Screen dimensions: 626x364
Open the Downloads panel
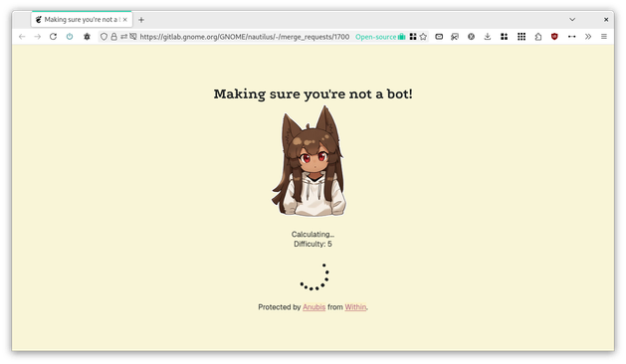coord(488,37)
